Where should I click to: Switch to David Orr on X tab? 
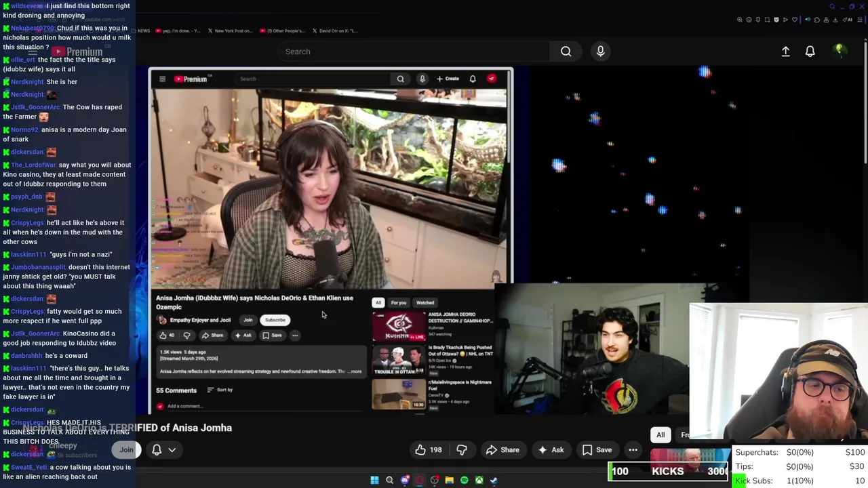[x=336, y=30]
